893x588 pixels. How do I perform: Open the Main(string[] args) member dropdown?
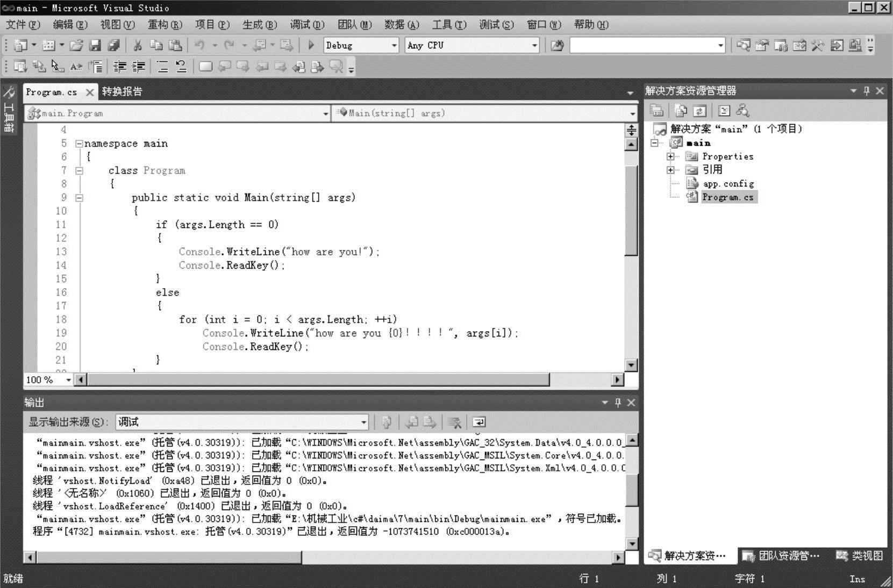click(632, 113)
